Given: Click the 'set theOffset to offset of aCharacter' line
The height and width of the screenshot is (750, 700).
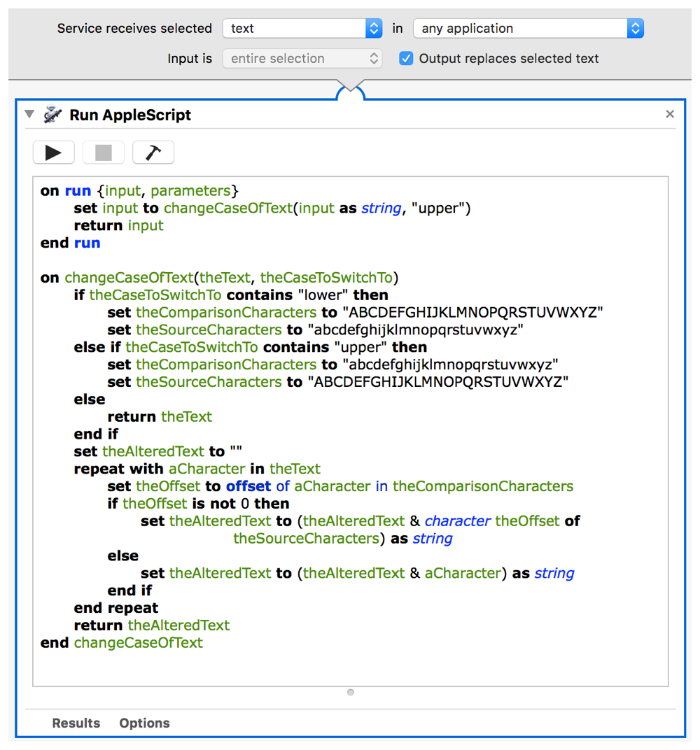Looking at the screenshot, I should (340, 486).
